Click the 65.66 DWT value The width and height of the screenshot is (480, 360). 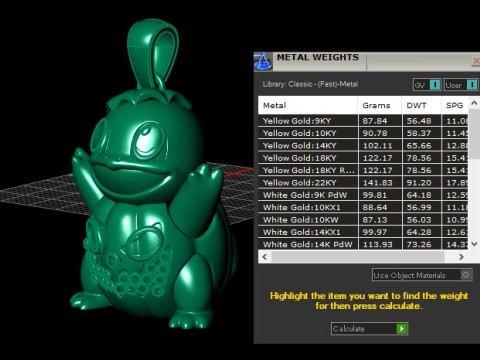419,145
